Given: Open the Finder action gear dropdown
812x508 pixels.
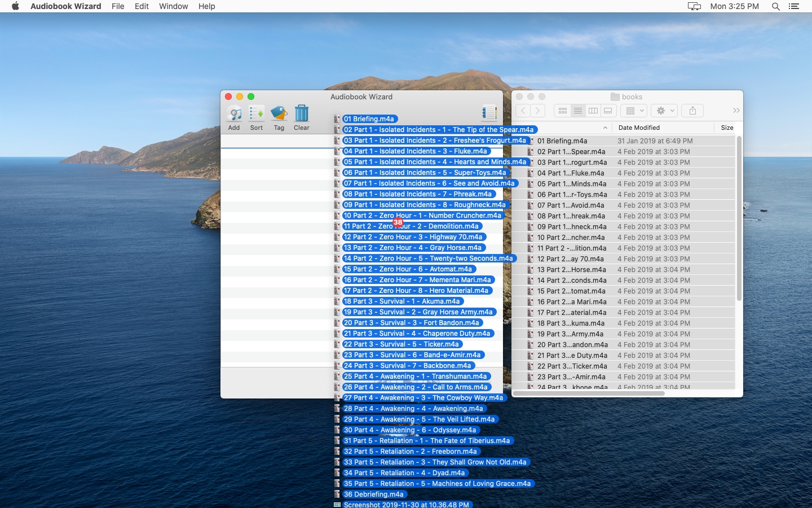Looking at the screenshot, I should point(664,111).
